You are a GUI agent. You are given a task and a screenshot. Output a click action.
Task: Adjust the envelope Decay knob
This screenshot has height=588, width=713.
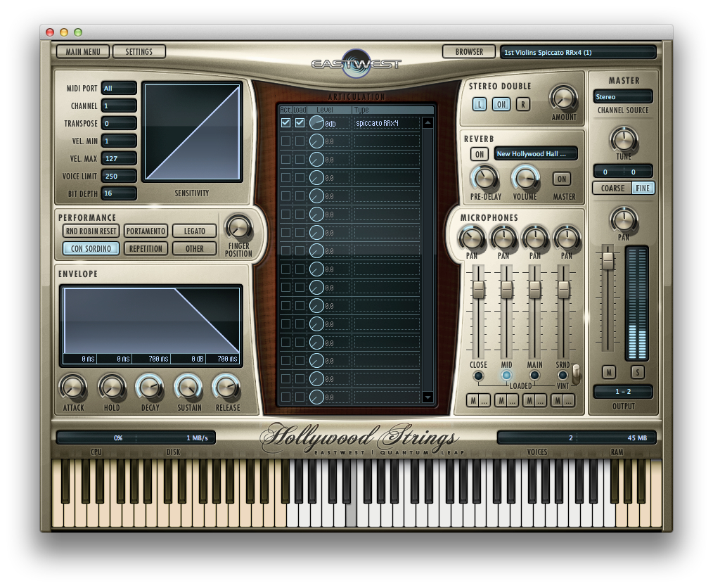click(x=150, y=388)
